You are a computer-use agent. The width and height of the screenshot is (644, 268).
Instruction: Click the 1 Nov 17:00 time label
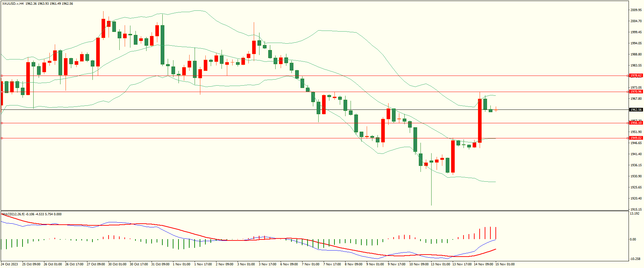click(x=203, y=264)
